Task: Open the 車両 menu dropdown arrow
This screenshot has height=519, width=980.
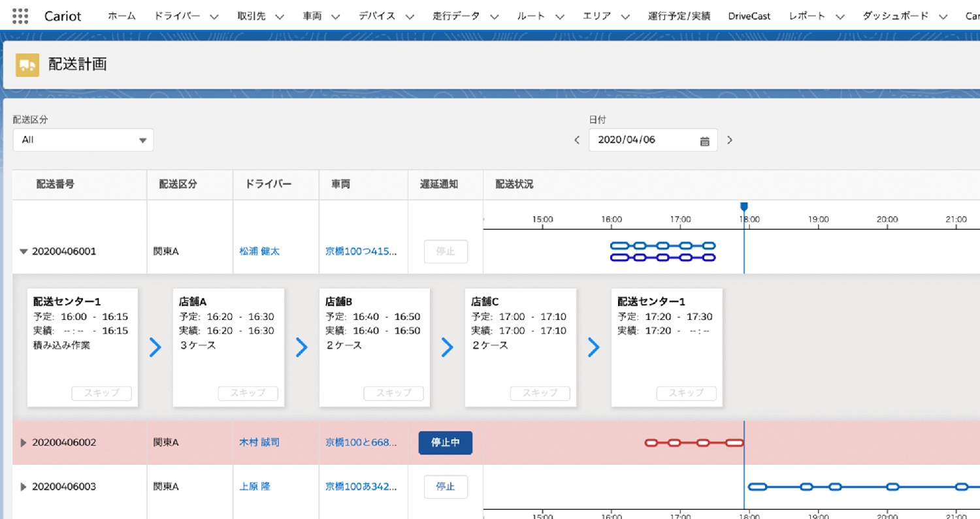Action: tap(336, 16)
